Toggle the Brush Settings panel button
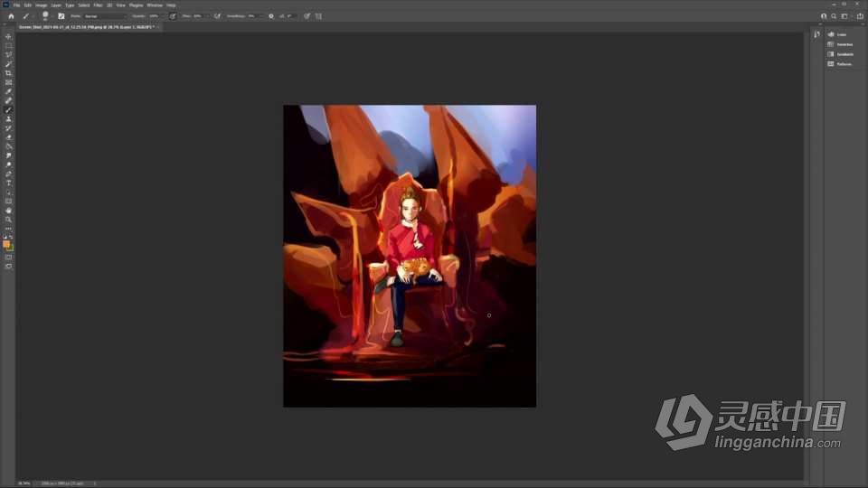The image size is (868, 488). pyautogui.click(x=61, y=16)
